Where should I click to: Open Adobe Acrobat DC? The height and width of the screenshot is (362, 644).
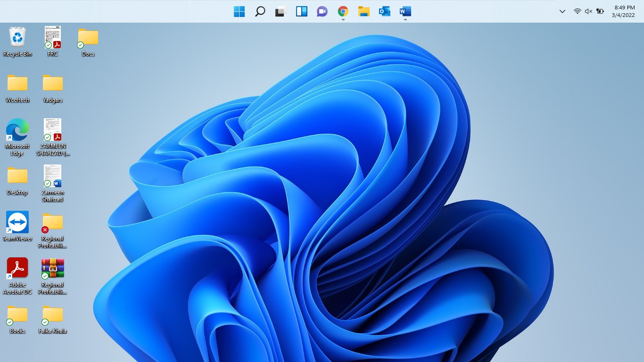[17, 269]
